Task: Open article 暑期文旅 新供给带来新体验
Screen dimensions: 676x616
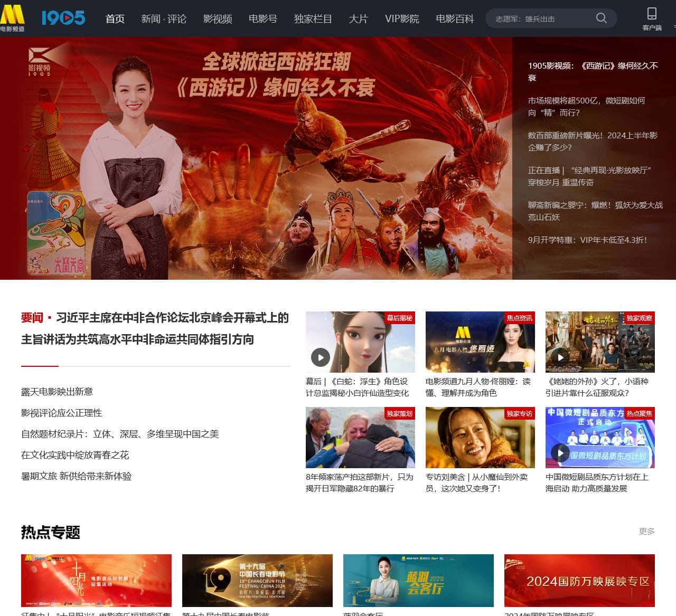Action: 76,476
